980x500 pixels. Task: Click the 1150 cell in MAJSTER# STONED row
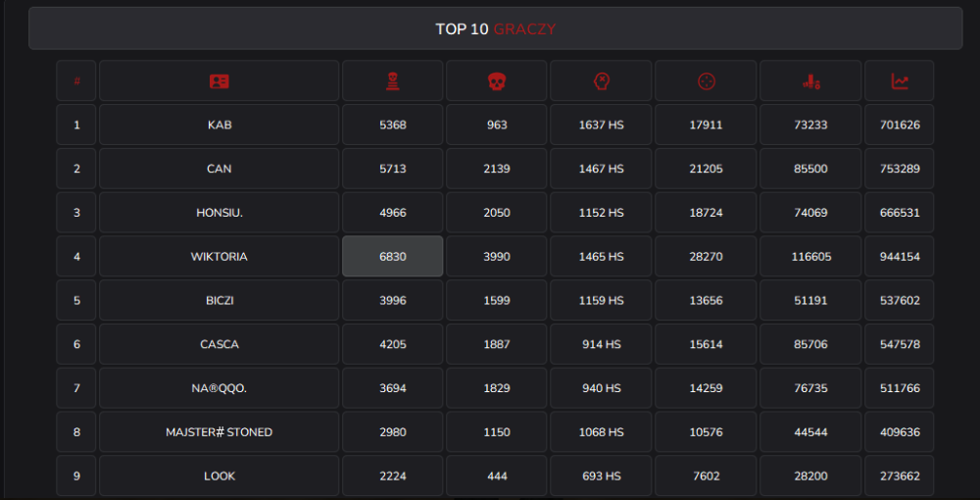click(497, 432)
